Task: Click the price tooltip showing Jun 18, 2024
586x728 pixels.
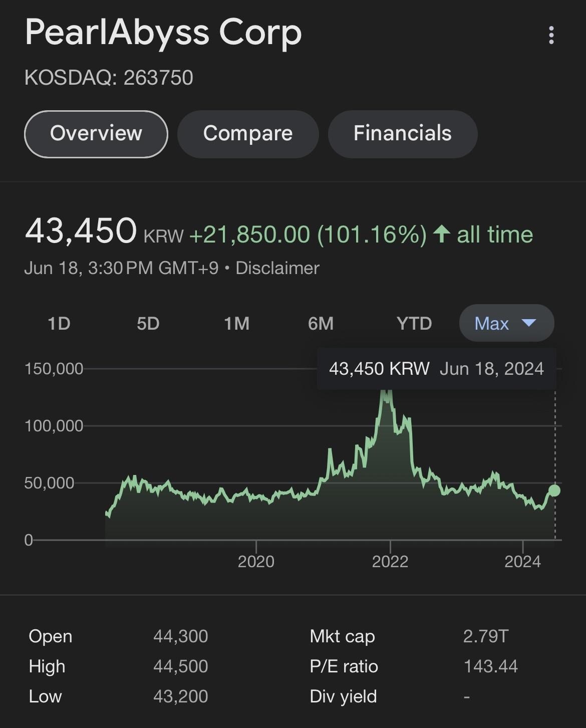Action: [436, 369]
